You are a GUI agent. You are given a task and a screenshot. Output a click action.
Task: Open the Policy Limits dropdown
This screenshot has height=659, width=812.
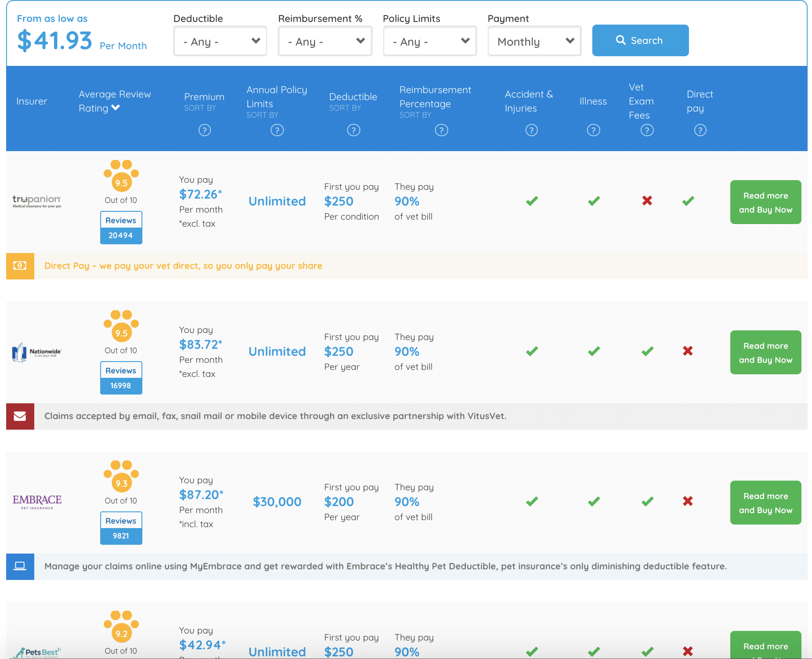[430, 41]
